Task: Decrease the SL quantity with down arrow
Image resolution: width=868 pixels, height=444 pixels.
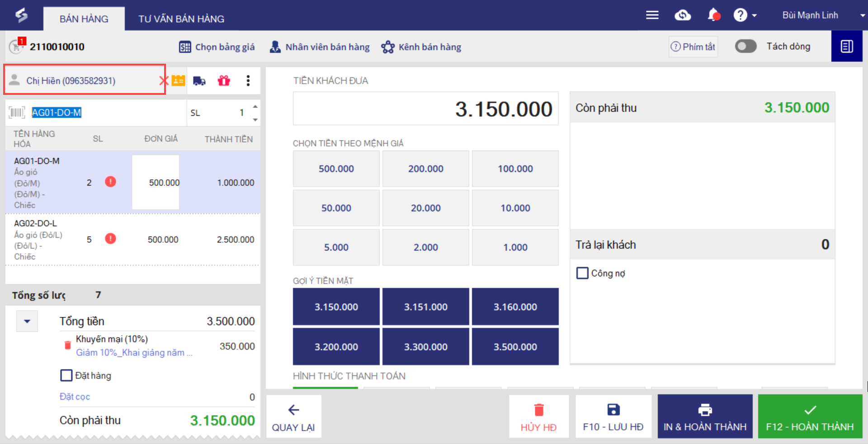Action: point(255,120)
